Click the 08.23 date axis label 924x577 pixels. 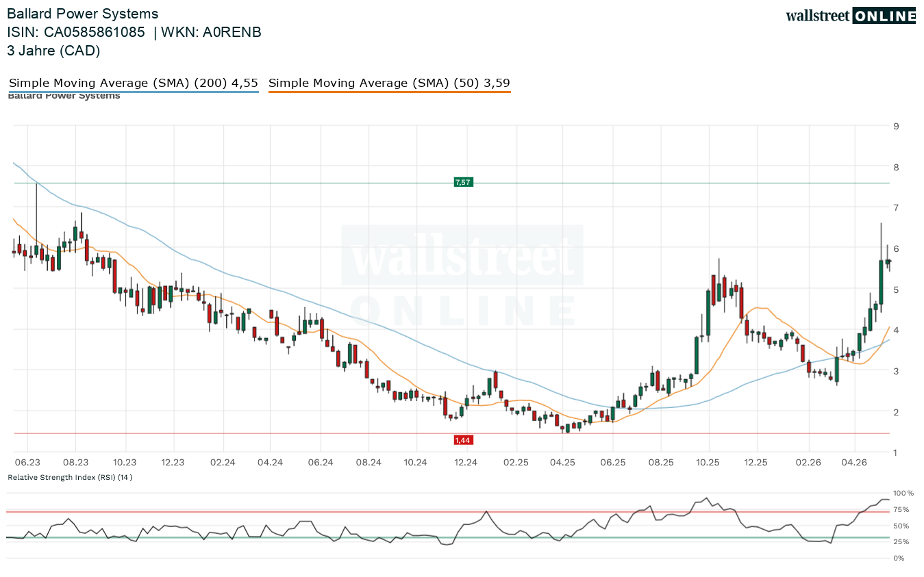(76, 463)
